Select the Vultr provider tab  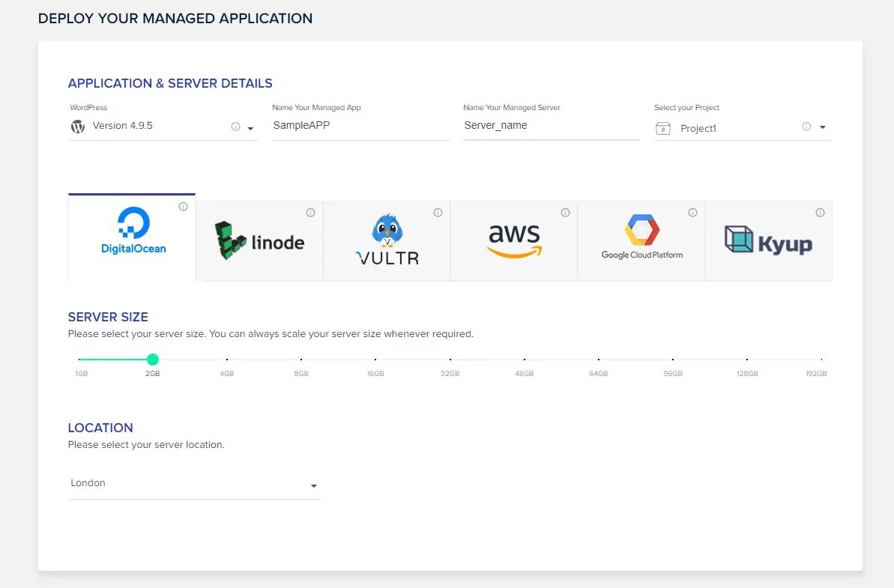tap(387, 241)
